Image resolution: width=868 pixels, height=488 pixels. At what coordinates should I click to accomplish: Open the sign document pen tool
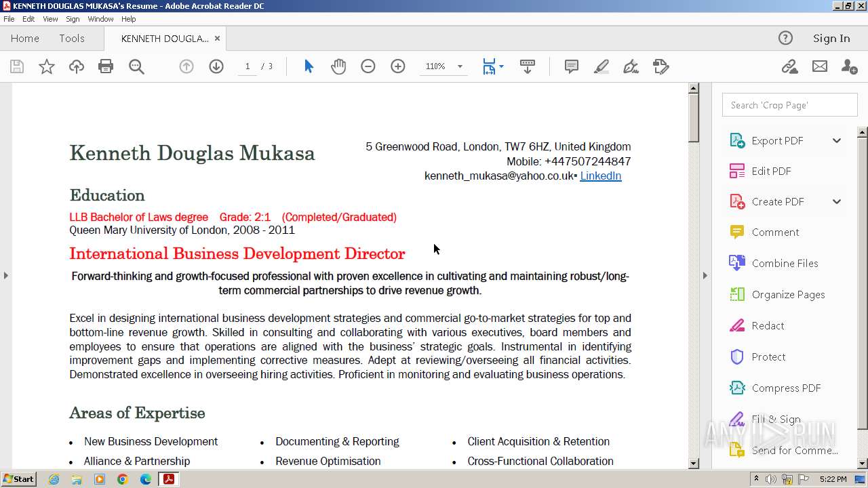click(631, 66)
